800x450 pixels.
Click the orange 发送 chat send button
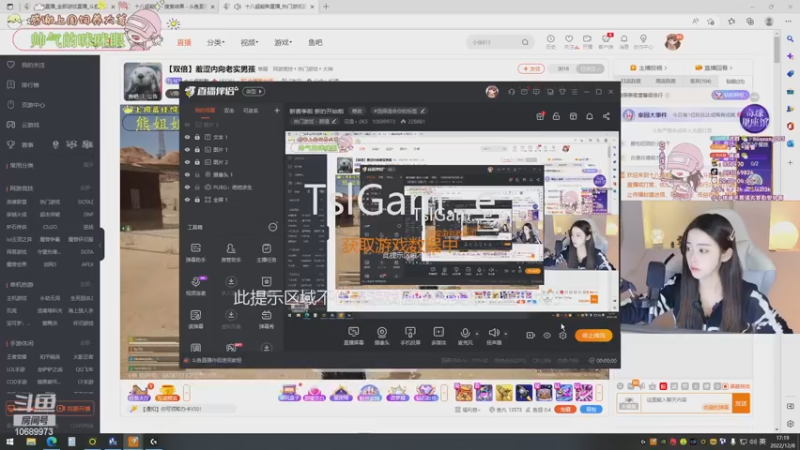(x=741, y=404)
